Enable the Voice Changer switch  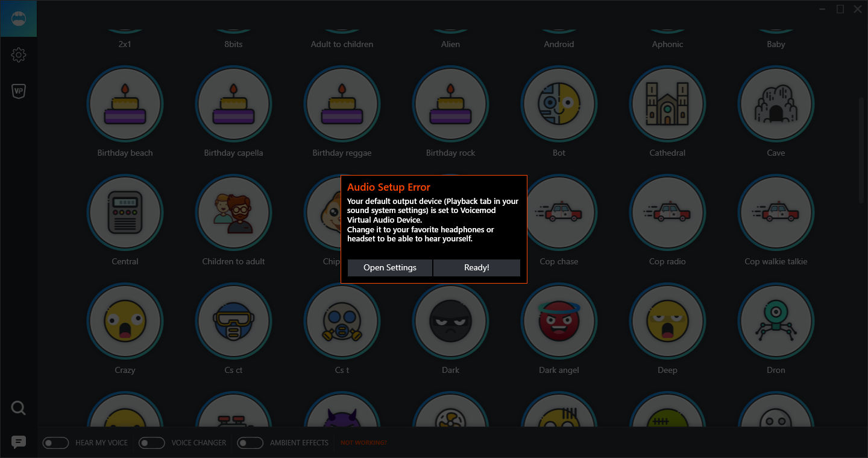tap(151, 443)
